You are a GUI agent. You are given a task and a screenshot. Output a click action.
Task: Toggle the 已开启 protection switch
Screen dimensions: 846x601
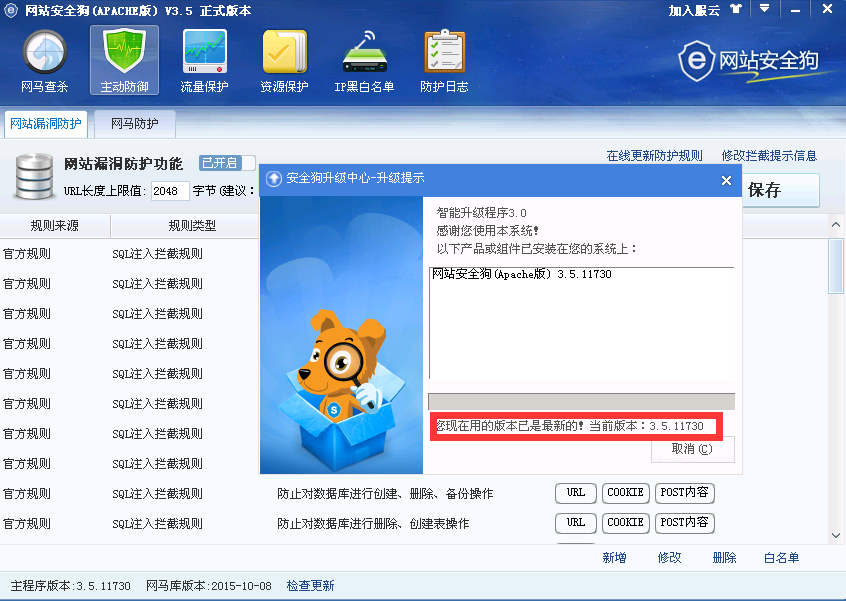[x=227, y=162]
